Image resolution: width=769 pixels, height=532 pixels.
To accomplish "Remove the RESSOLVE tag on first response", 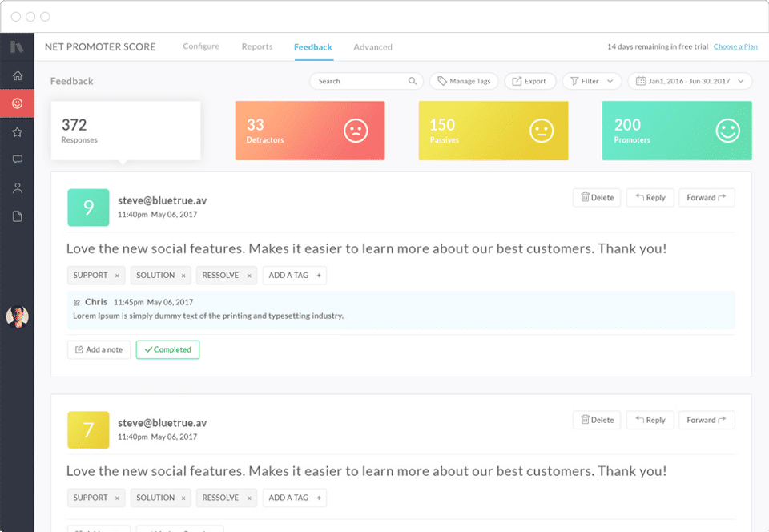I will [x=249, y=276].
